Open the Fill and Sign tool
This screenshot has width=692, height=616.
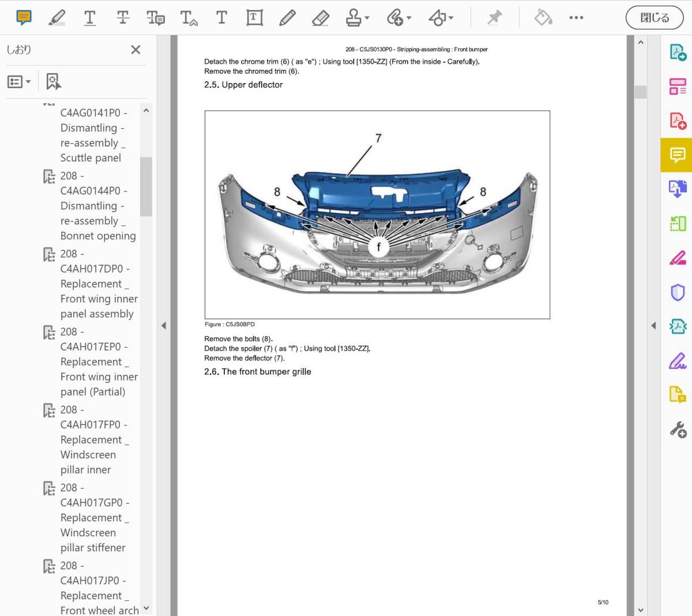point(678,361)
